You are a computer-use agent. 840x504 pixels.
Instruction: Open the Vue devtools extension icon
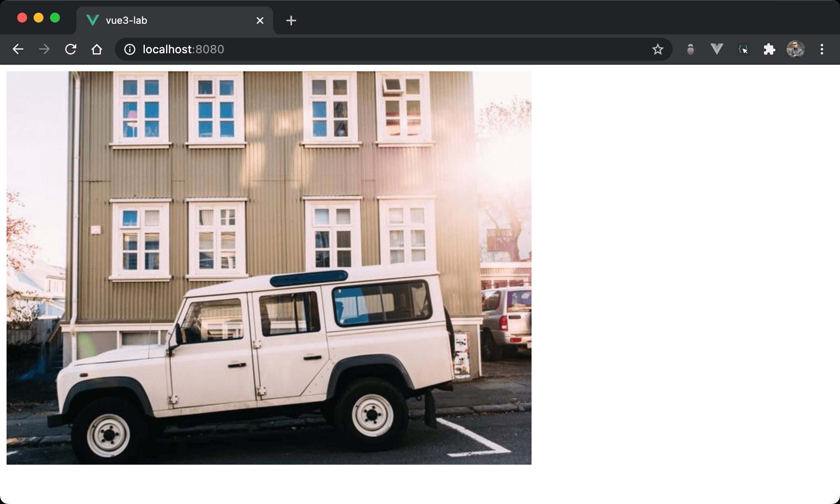(717, 50)
